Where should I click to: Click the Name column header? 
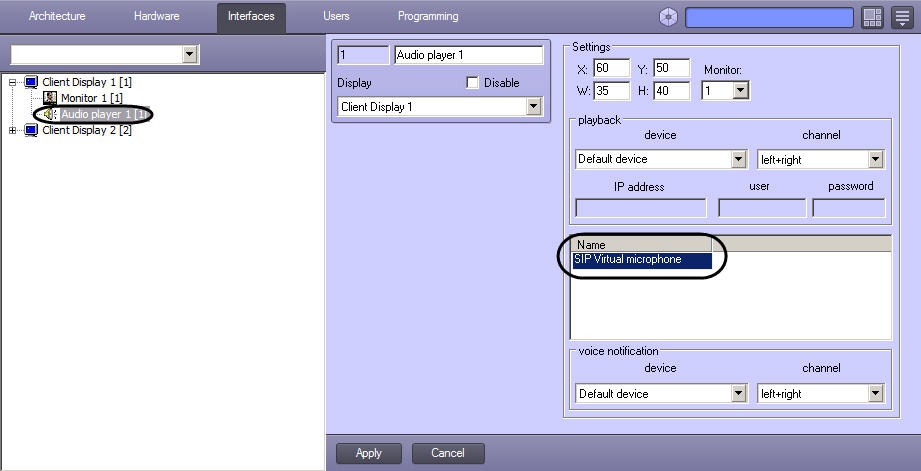tap(641, 245)
